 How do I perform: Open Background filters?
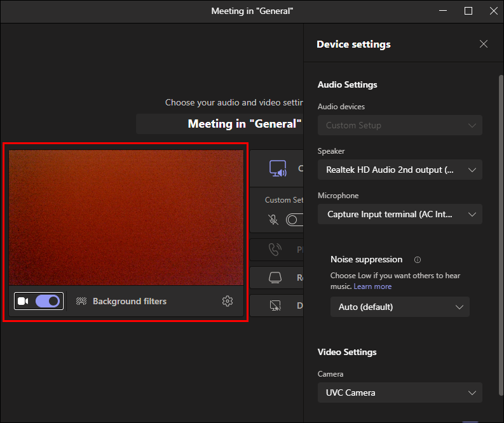pyautogui.click(x=129, y=301)
